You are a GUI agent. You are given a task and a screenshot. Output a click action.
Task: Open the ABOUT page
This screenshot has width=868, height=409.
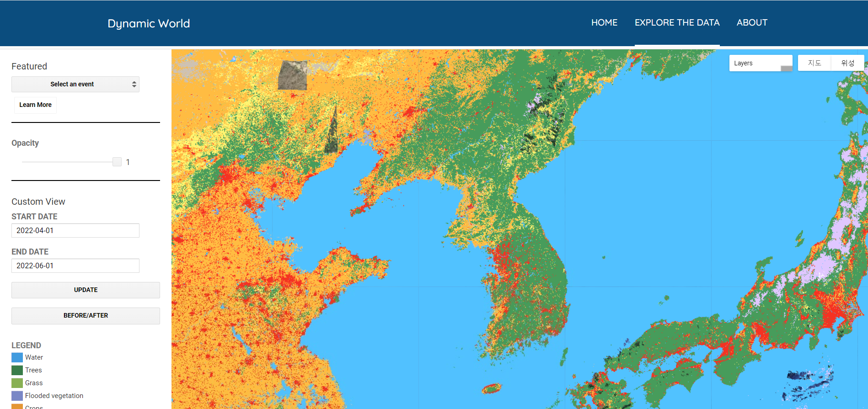point(752,22)
